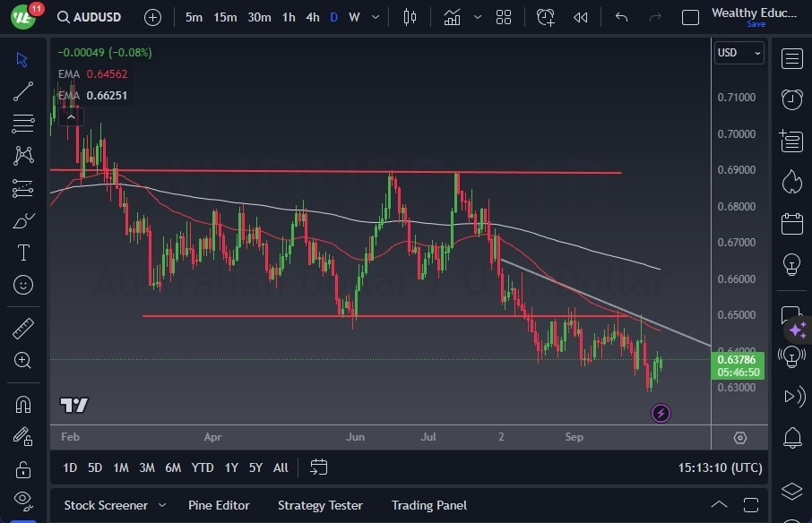Screen dimensions: 812x523
Task: Open the Hotlists flame panel
Action: click(x=792, y=182)
